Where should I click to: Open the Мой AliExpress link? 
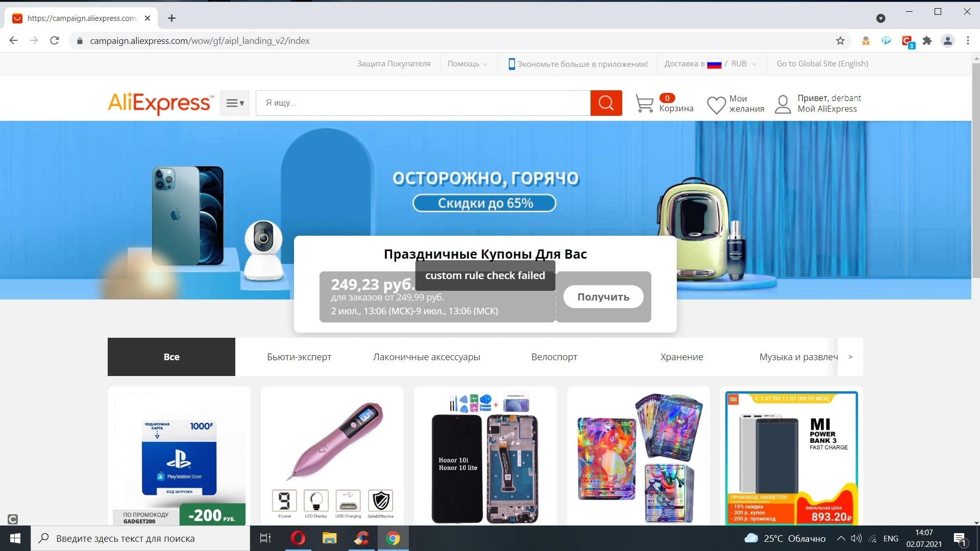point(827,109)
